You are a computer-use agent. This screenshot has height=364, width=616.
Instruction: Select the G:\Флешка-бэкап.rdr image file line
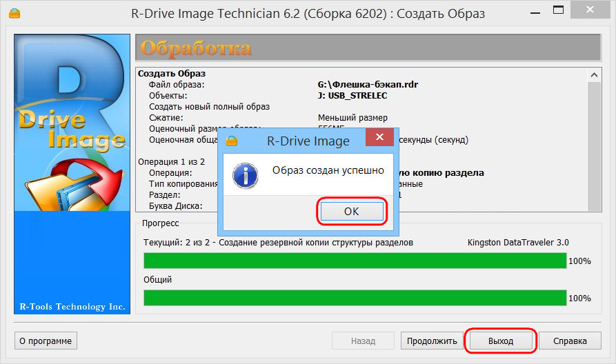point(368,85)
